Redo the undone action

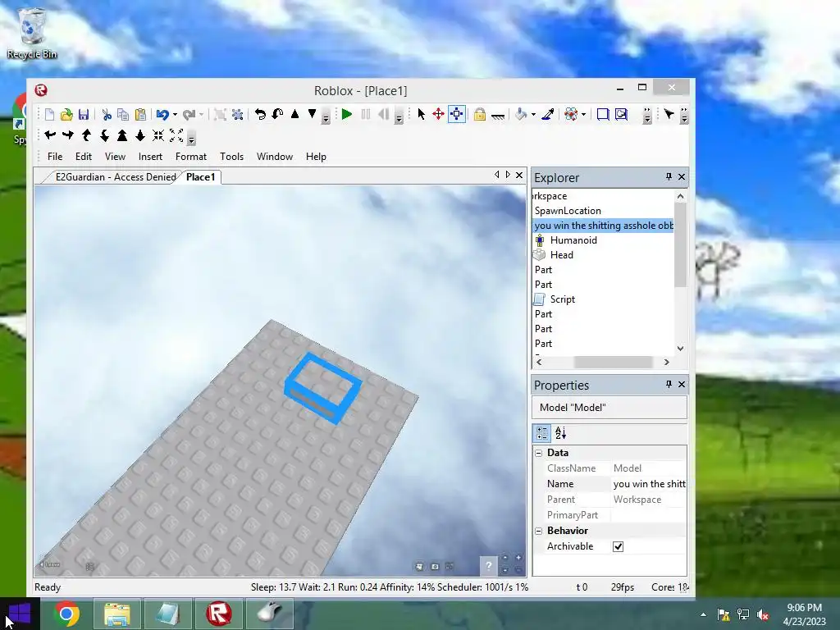coord(189,114)
